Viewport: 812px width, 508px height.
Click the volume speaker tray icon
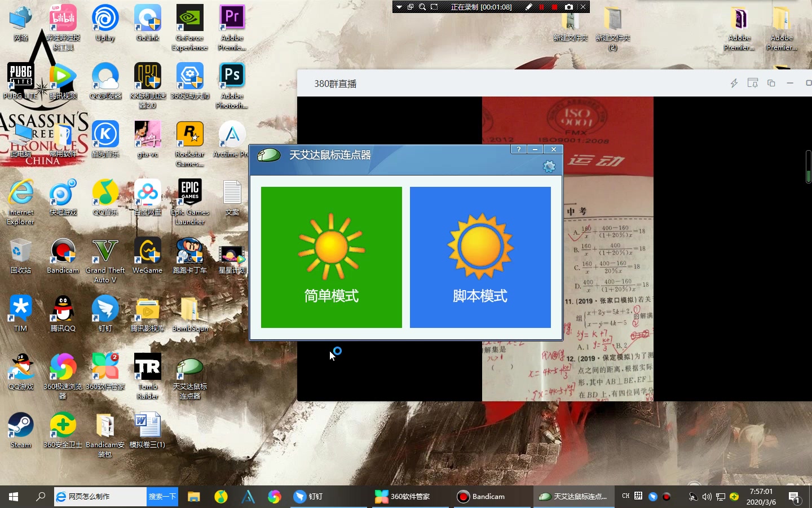tap(707, 497)
